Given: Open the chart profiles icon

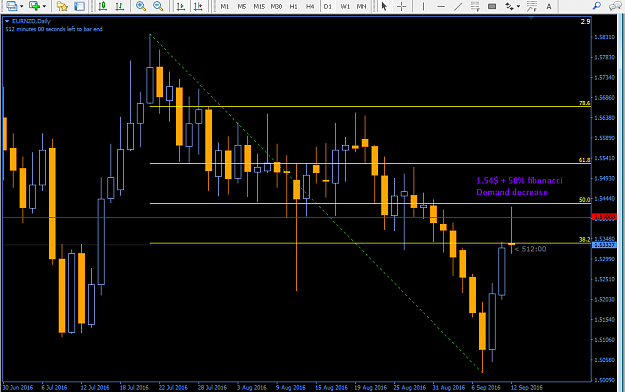Looking at the screenshot, I should point(11,6).
